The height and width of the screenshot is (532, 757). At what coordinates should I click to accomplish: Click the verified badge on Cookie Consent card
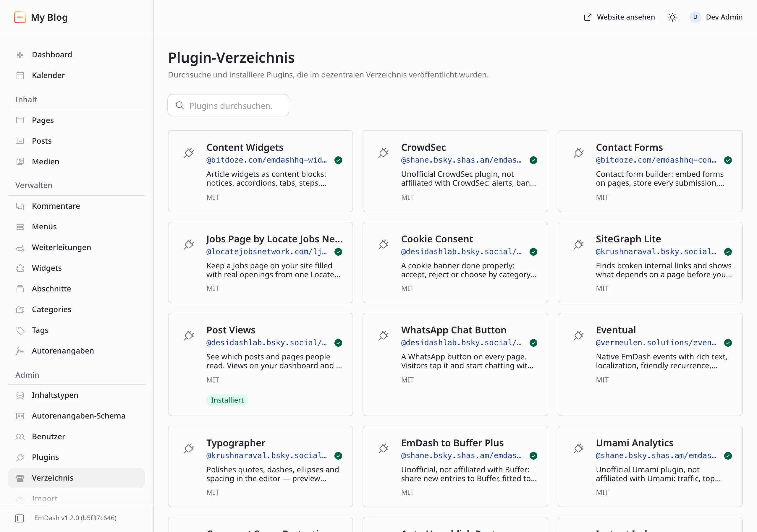[x=533, y=252]
